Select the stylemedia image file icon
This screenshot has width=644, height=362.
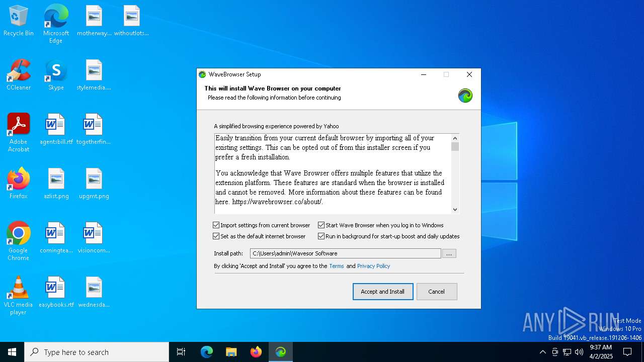94,75
